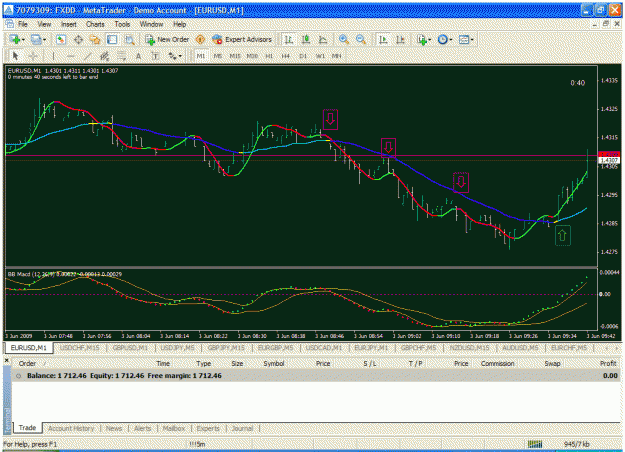Viewport: 625px width, 452px height.
Task: Click the Profit column header
Action: click(608, 364)
